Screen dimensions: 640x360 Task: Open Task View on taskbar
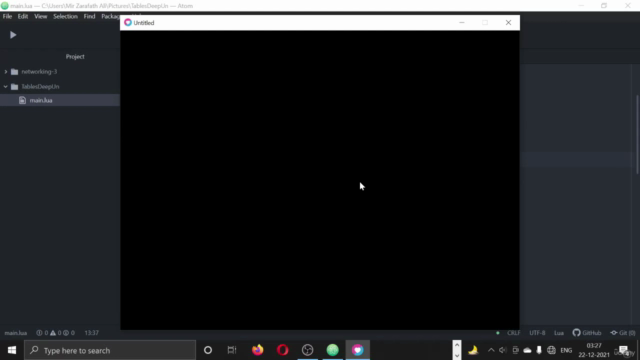pyautogui.click(x=232, y=350)
